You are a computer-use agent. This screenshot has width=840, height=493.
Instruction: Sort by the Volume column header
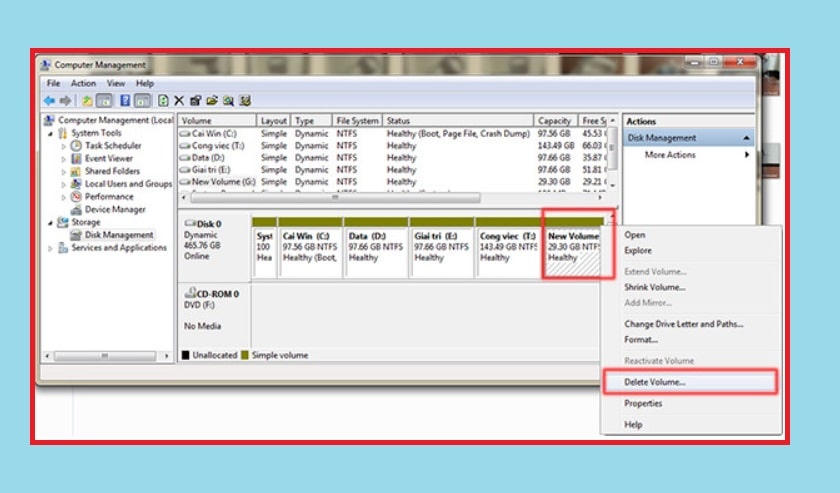pos(217,121)
